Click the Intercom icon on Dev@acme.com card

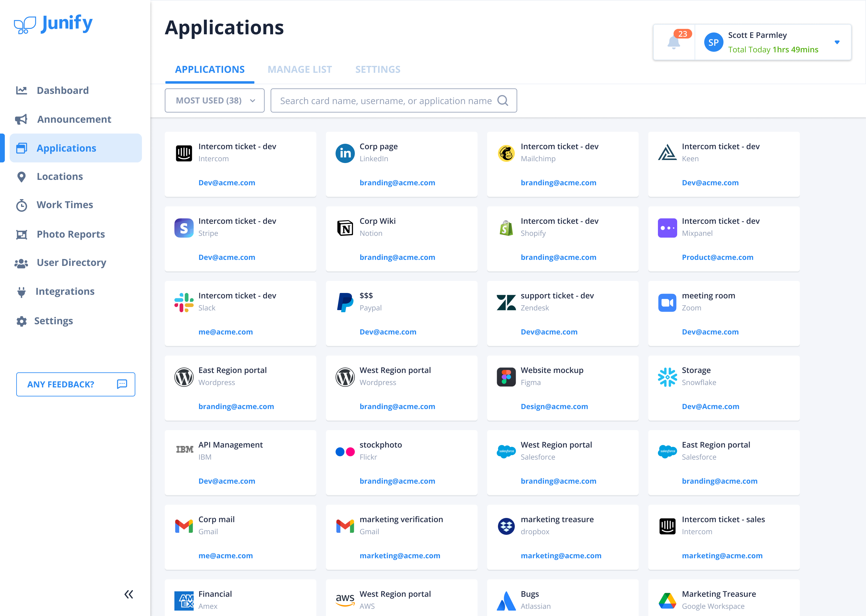pyautogui.click(x=184, y=153)
